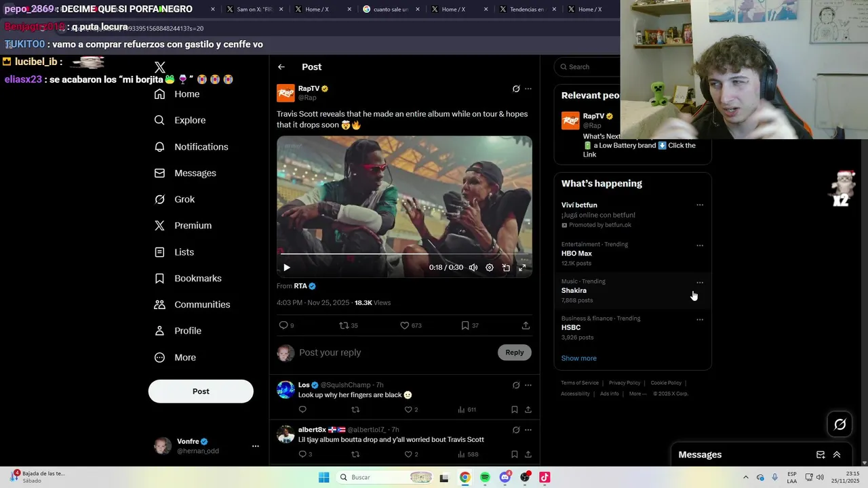Open Discord from the taskbar
Screen dimensions: 868x488
pos(505,477)
